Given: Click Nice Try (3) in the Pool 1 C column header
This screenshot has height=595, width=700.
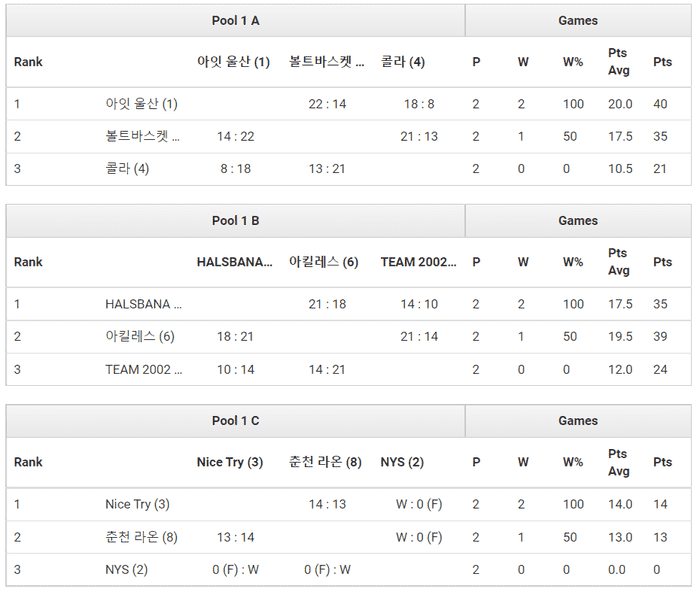Looking at the screenshot, I should pyautogui.click(x=230, y=462).
